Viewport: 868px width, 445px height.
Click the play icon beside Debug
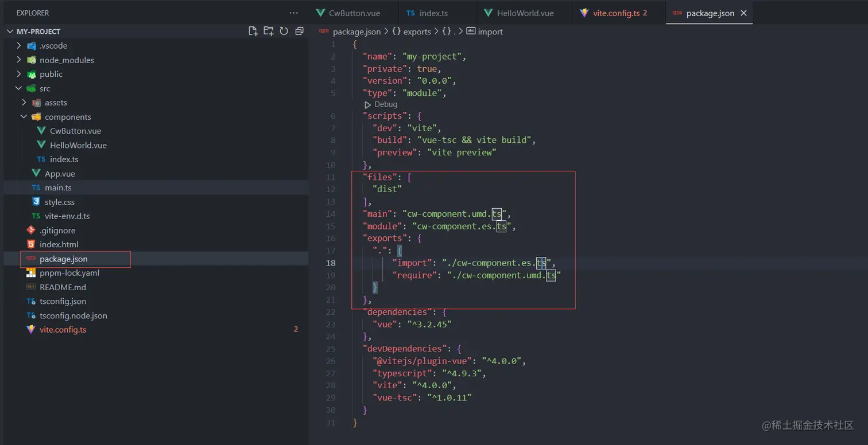point(367,104)
